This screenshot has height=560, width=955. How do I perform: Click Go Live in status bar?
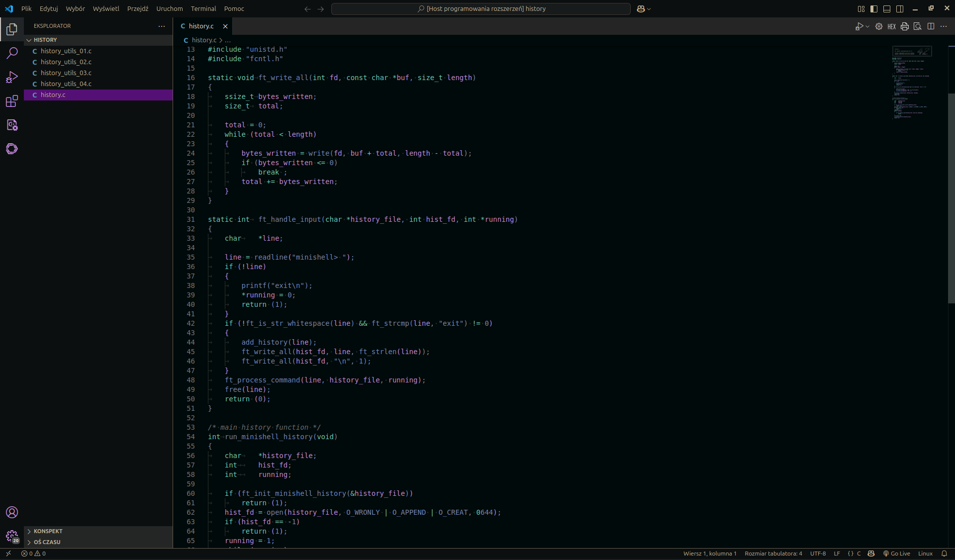[896, 554]
